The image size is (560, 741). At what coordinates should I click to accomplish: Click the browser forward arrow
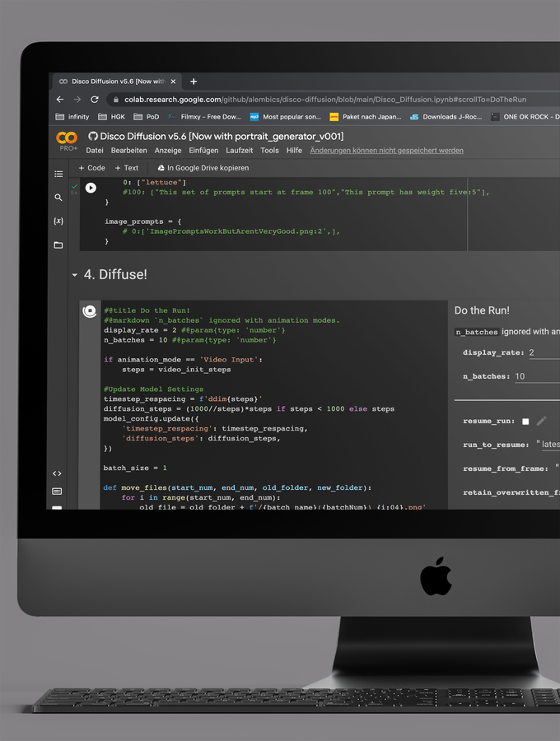coord(77,100)
